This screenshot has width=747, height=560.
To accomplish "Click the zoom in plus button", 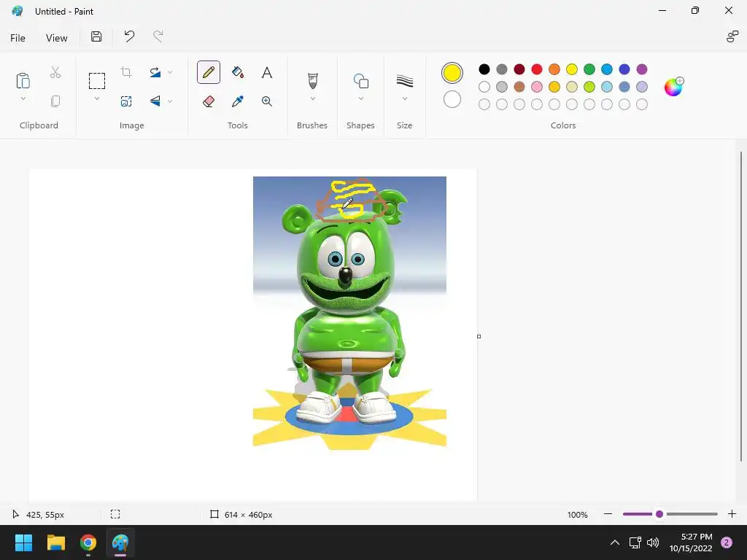I will tap(732, 514).
